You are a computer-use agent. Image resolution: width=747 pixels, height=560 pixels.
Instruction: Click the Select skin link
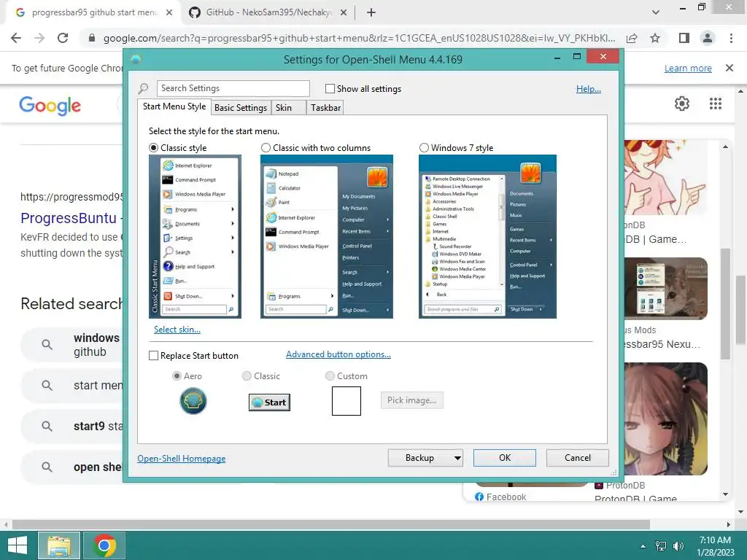[177, 330]
